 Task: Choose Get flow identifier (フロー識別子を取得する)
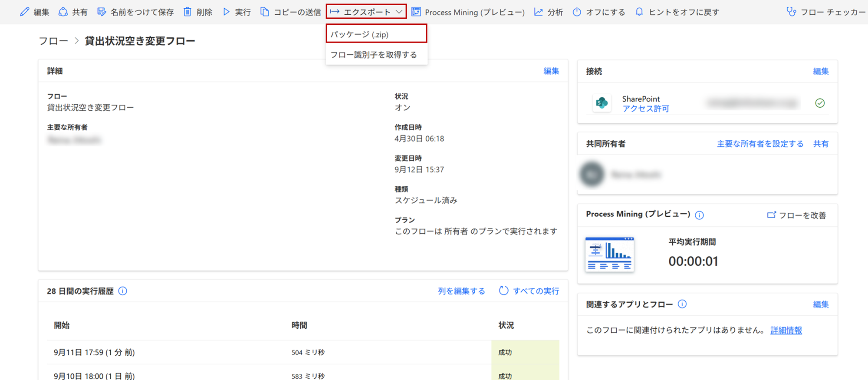click(374, 55)
